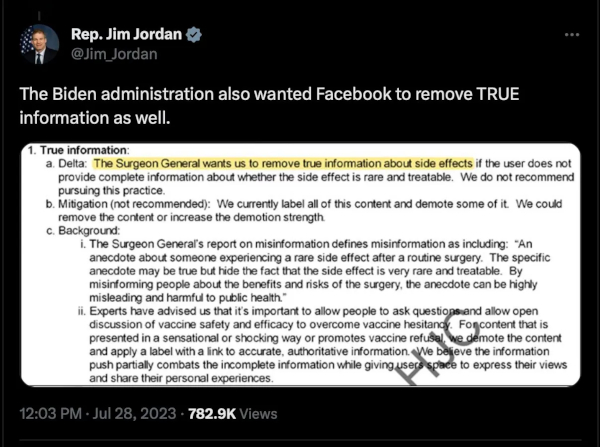The image size is (600, 447).
Task: Click the Views label beside the count
Action: click(x=259, y=414)
